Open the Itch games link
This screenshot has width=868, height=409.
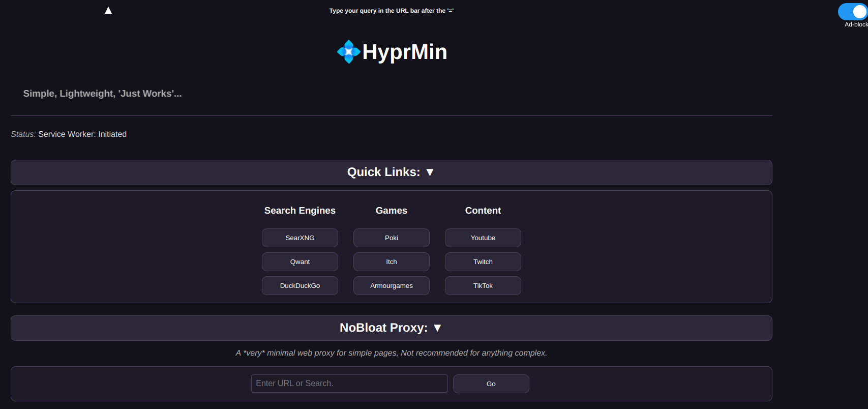[x=391, y=262]
